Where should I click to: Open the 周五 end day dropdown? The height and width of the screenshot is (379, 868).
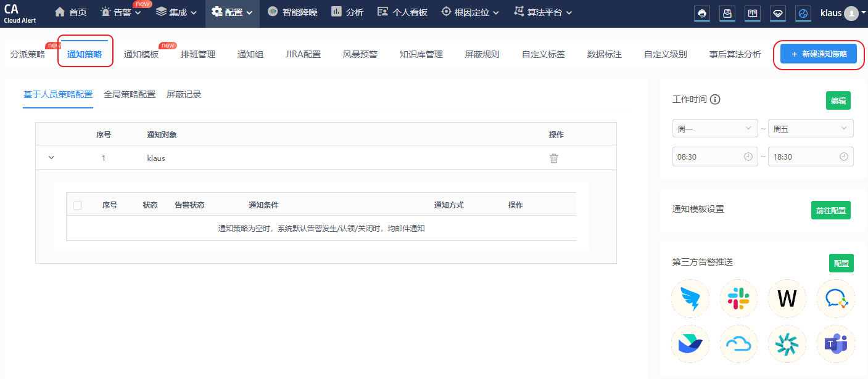coord(811,129)
